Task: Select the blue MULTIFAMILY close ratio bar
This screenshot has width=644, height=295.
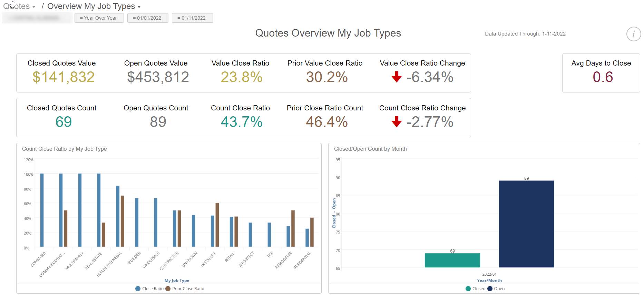Action: tap(80, 210)
